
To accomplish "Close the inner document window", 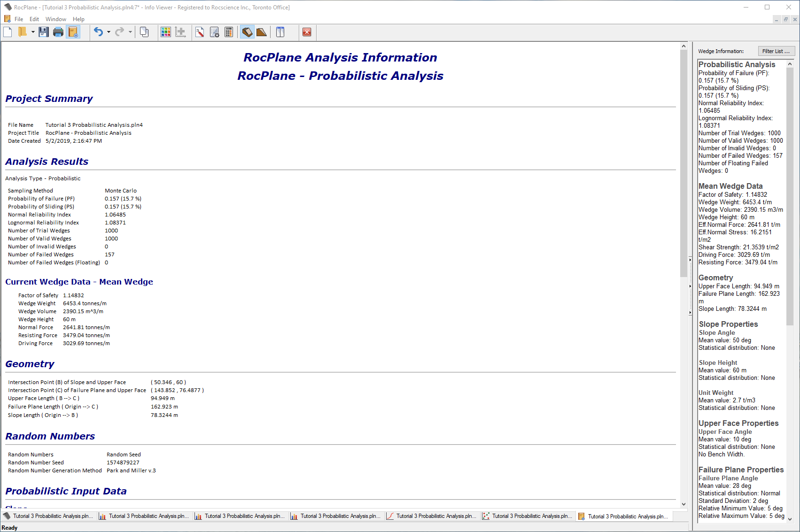I will (794, 19).
